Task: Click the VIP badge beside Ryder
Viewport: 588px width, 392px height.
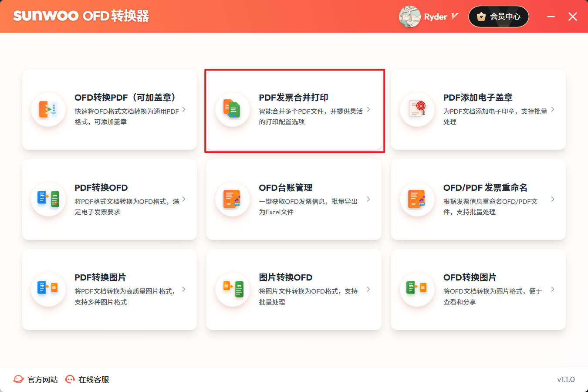Action: [455, 17]
